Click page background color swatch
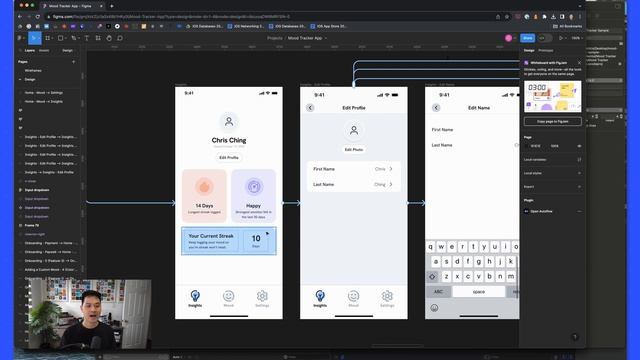The image size is (640, 360). tap(527, 146)
